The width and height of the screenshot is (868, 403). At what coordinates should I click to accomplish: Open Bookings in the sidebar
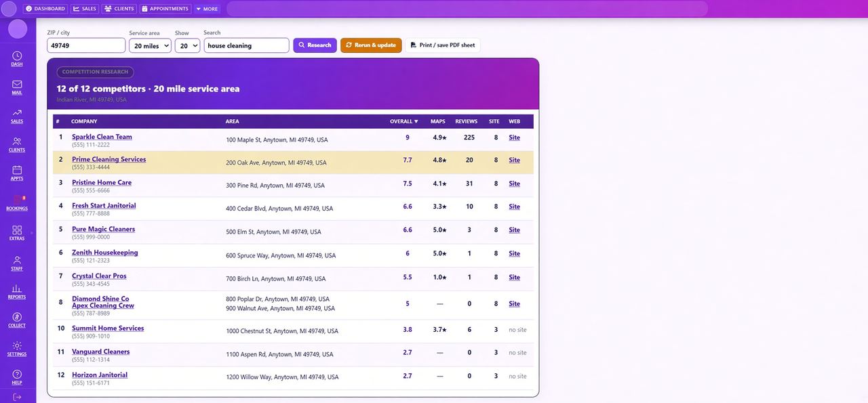coord(17,203)
